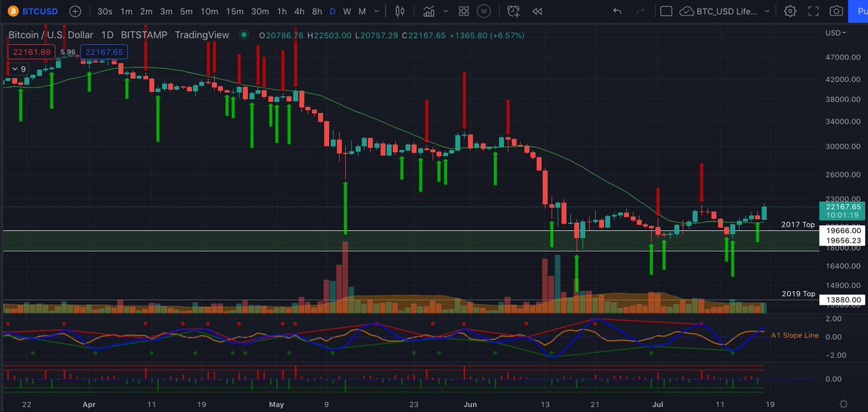This screenshot has height=412, width=868.
Task: Click the 47000.00 price scale value
Action: [x=843, y=57]
